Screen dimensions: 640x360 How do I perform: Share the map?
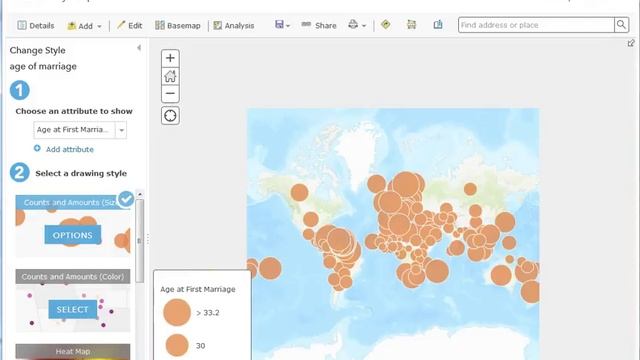pos(319,25)
